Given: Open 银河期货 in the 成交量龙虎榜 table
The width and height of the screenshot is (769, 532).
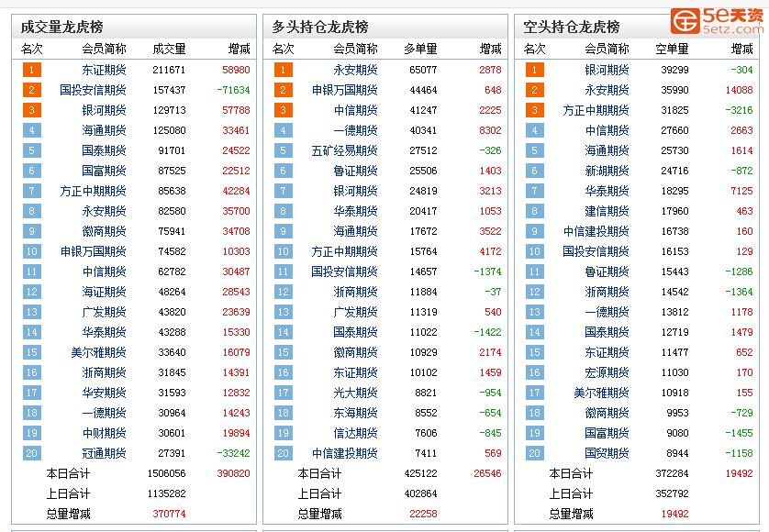Looking at the screenshot, I should [x=104, y=110].
